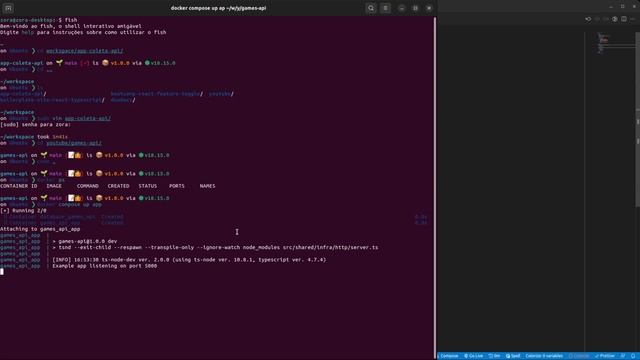This screenshot has width=640, height=360.
Task: Open More Actions in VS Code editor toolbar
Action: click(633, 19)
